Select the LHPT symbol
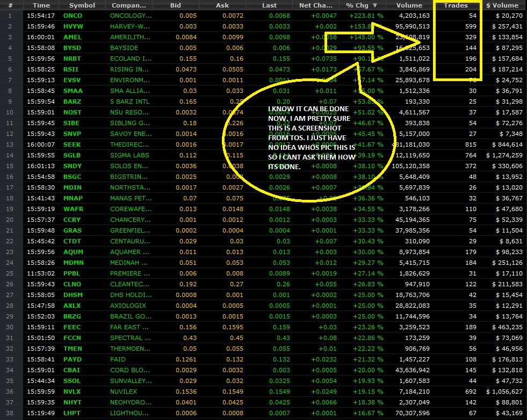Image resolution: width=527 pixels, height=420 pixels. pyautogui.click(x=72, y=413)
